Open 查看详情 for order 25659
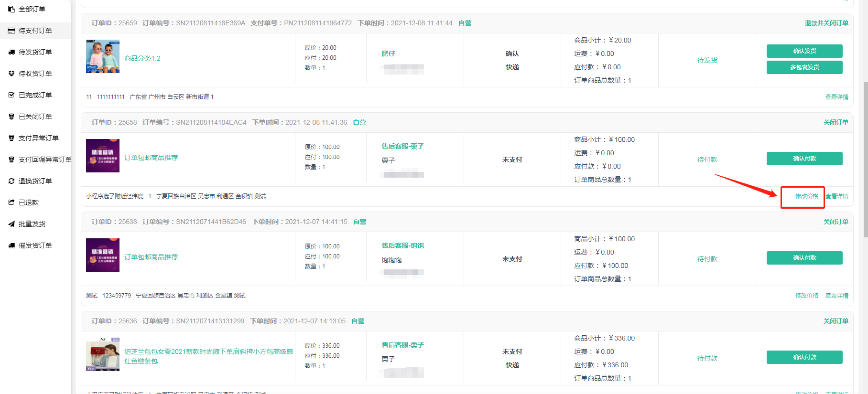This screenshot has height=394, width=868. click(x=836, y=97)
